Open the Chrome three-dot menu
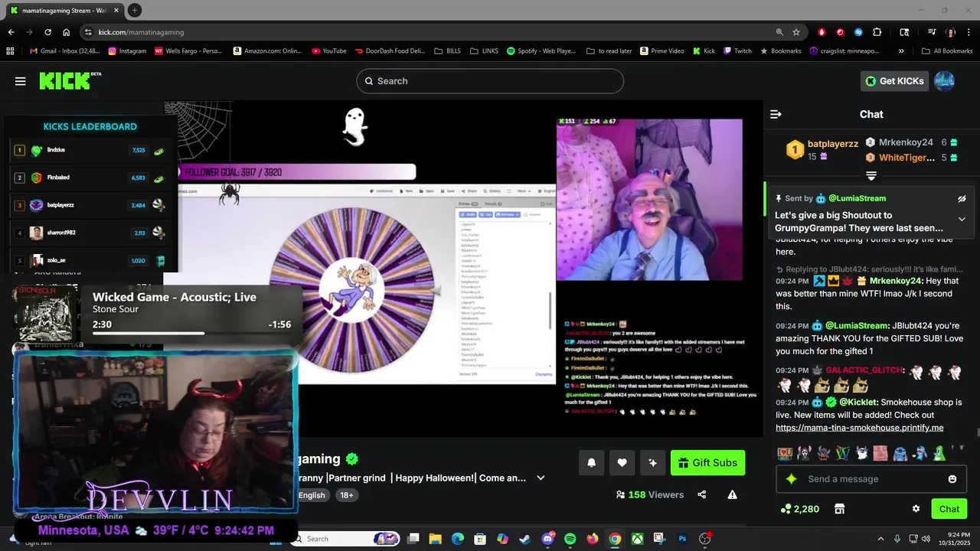The image size is (980, 551). coord(969,32)
